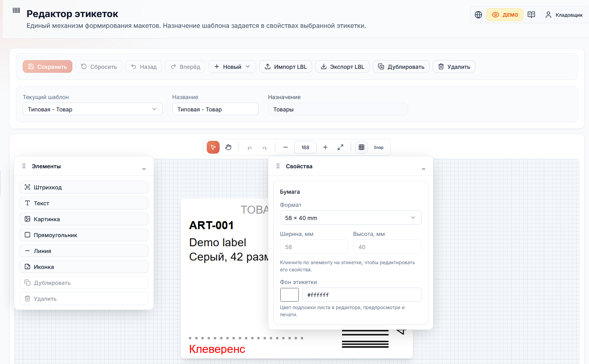Click zoom value 168 field

click(x=305, y=147)
